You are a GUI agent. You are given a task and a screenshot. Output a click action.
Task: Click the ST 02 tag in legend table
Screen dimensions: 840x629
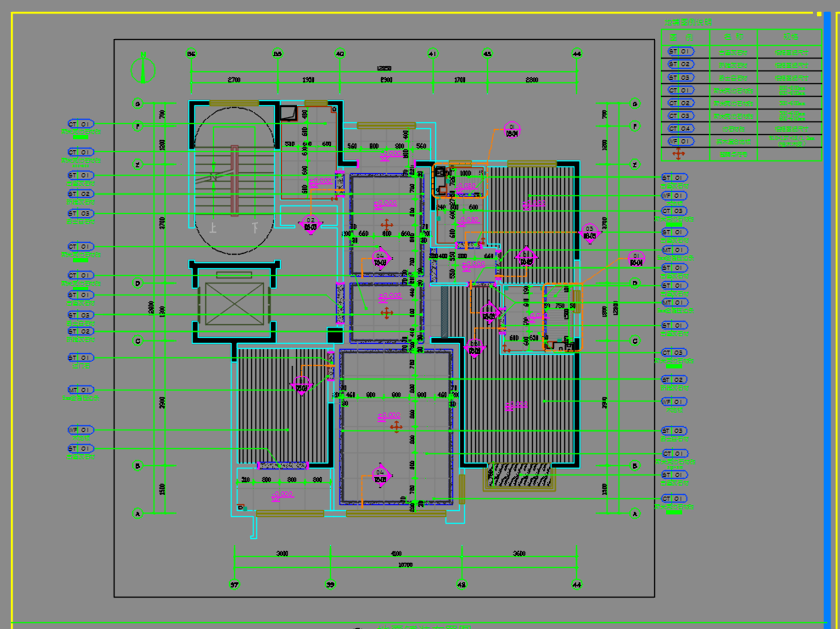click(x=680, y=65)
